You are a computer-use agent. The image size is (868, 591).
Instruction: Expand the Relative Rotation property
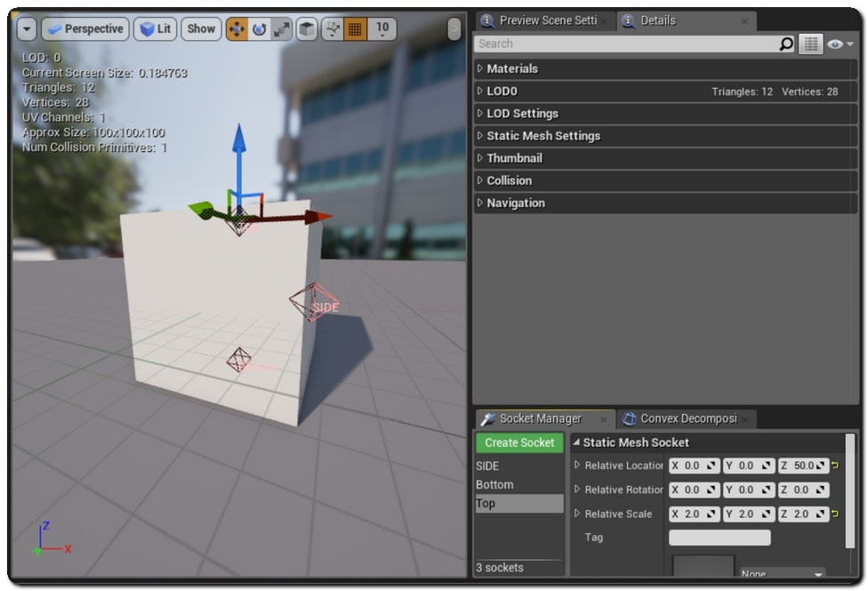[577, 489]
